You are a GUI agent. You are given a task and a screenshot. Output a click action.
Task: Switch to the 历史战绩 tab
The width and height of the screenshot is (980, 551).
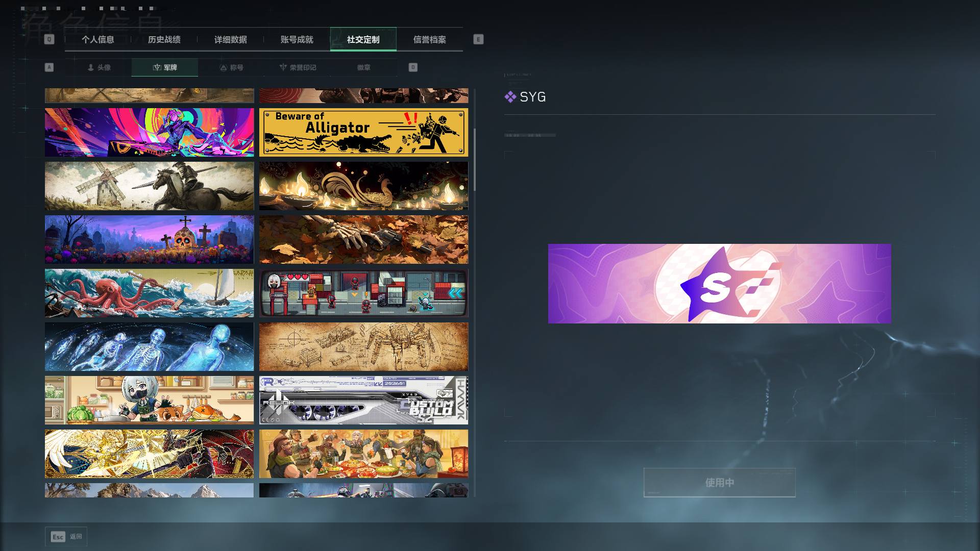coord(164,39)
